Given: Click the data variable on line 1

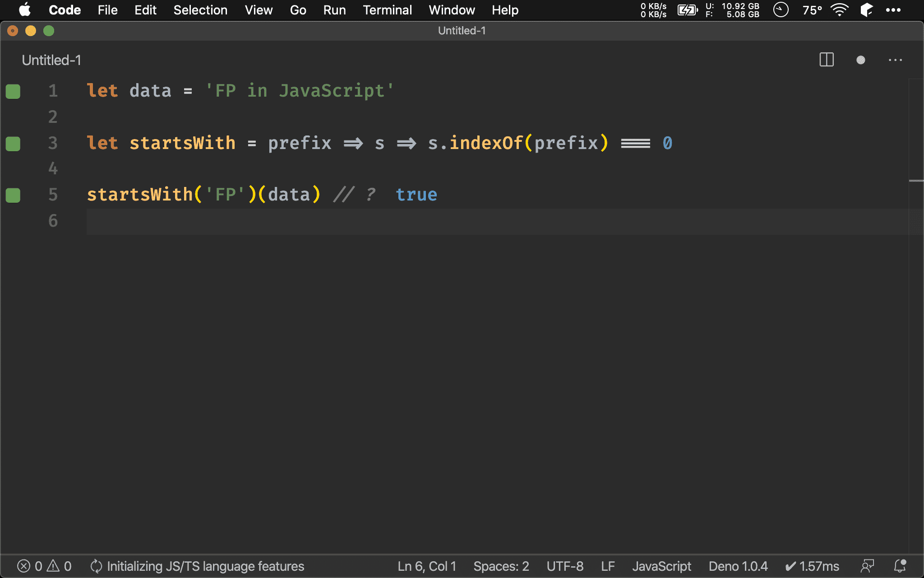Looking at the screenshot, I should 150,91.
